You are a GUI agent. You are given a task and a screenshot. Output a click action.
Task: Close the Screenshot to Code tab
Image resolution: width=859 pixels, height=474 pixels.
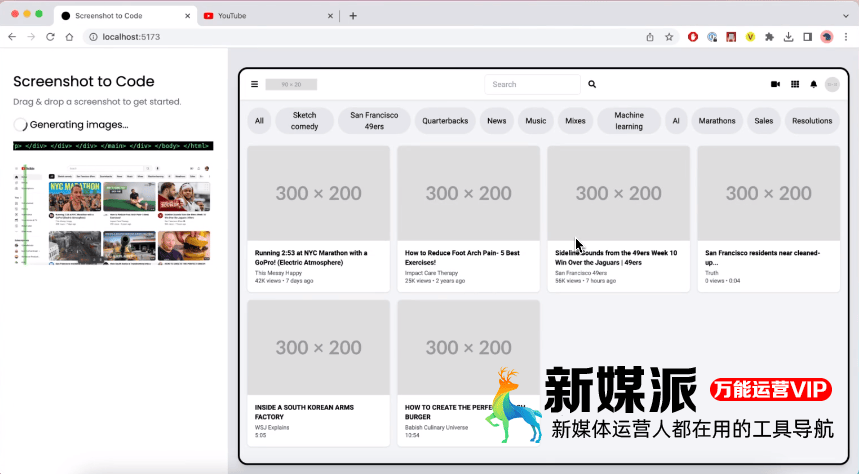[x=187, y=16]
